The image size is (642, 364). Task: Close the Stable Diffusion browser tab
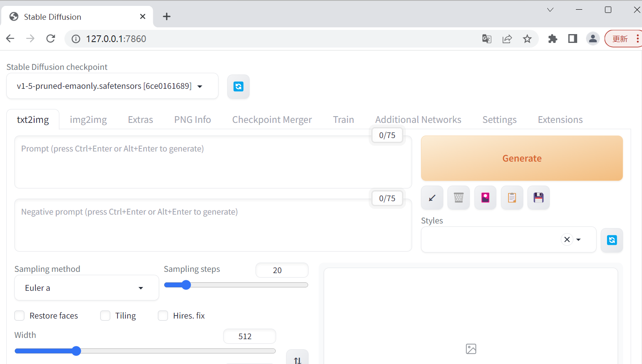tap(143, 16)
